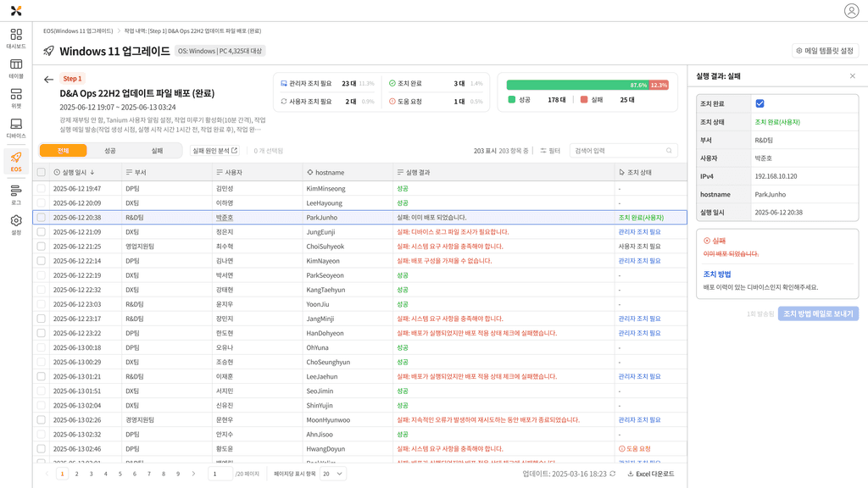Click the EOS(Windows 11 업그레이드) breadcrumb link
Viewport: 868px width, 488px height.
[78, 31]
